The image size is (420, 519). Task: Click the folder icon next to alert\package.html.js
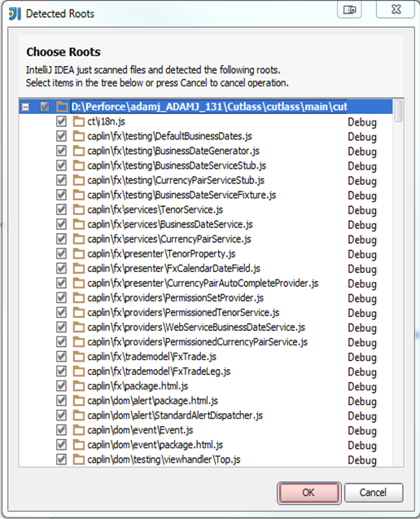tap(78, 401)
